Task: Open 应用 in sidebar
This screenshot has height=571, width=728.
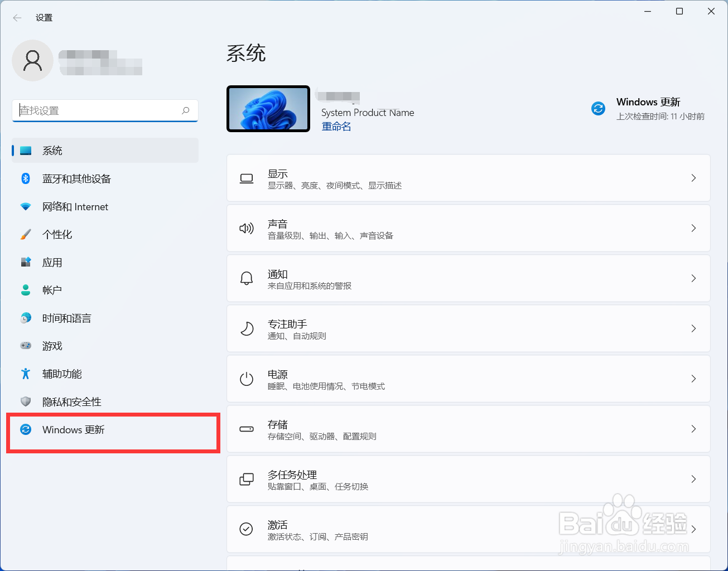Action: [x=105, y=262]
